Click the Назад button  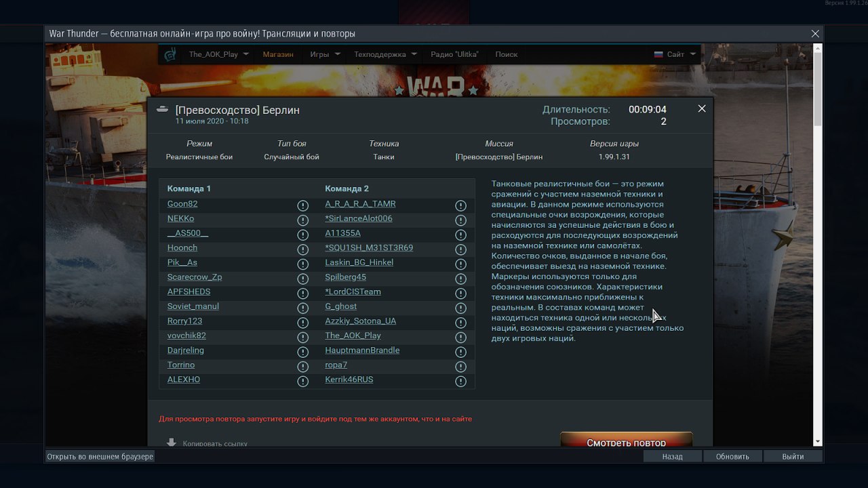point(673,456)
